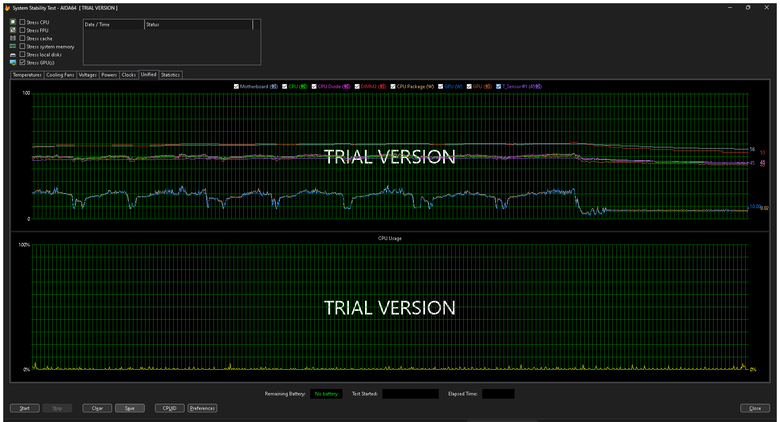780x422 pixels.
Task: Click the monitor icon beside Stress GPU(s)
Action: (x=13, y=62)
